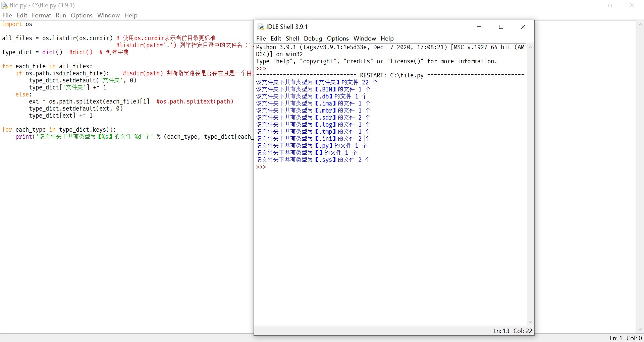Click the last >>> prompt in shell

point(261,167)
